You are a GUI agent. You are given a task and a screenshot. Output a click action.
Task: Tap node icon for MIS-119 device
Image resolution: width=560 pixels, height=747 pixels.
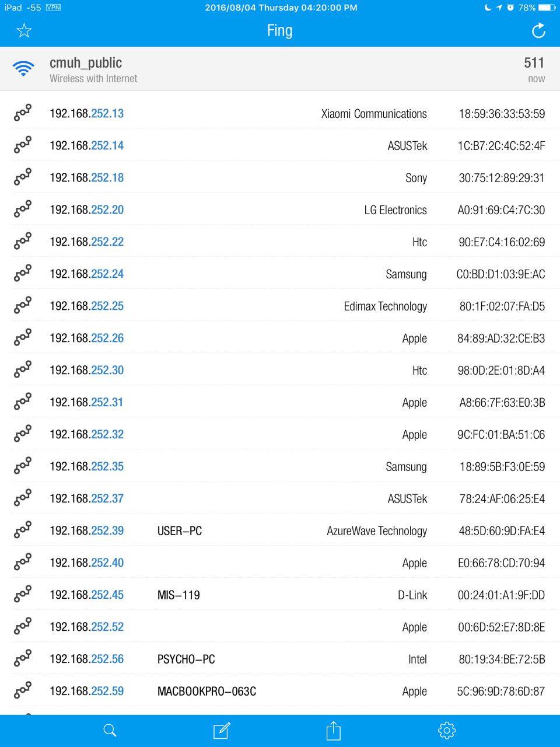click(23, 595)
